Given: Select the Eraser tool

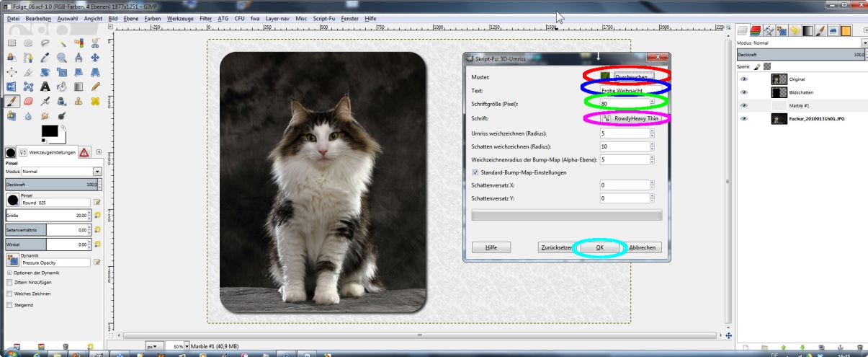Looking at the screenshot, I should (29, 102).
